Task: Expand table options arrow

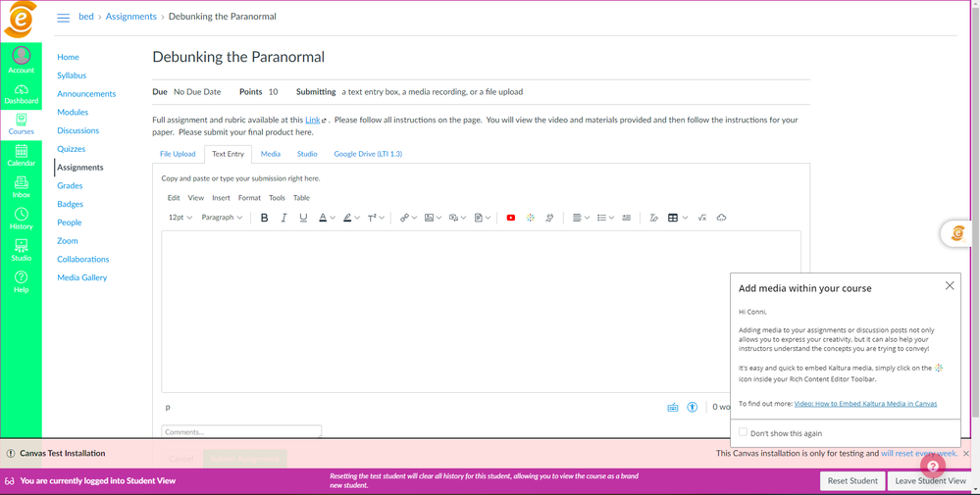Action: 685,218
